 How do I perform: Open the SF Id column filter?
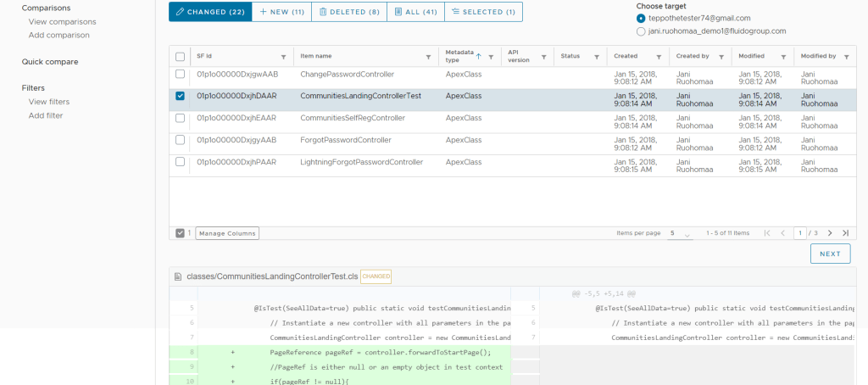(x=284, y=57)
